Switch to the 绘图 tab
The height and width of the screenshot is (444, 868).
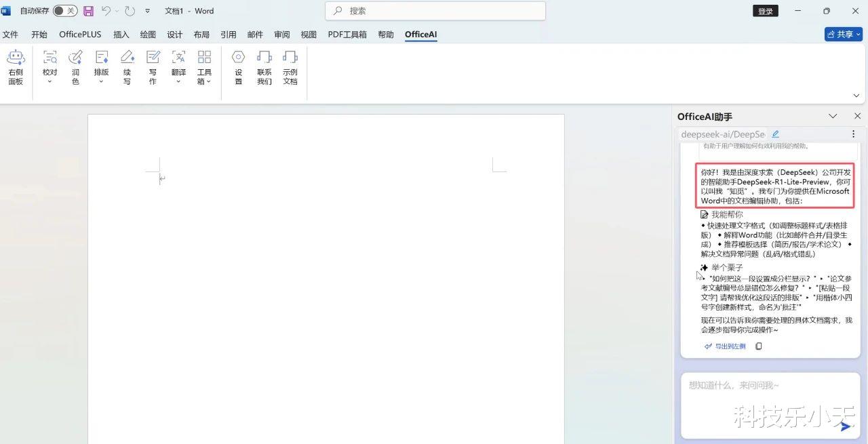click(x=148, y=35)
